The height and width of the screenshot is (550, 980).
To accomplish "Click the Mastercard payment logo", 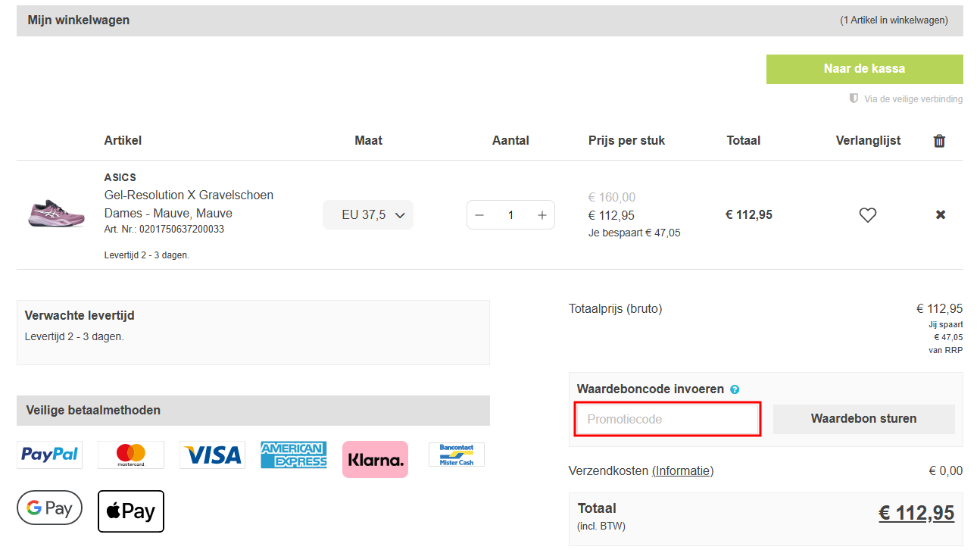I will 131,455.
